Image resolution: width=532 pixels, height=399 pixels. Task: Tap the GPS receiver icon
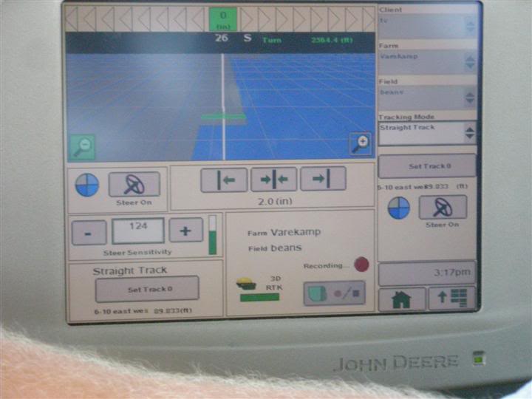point(246,284)
